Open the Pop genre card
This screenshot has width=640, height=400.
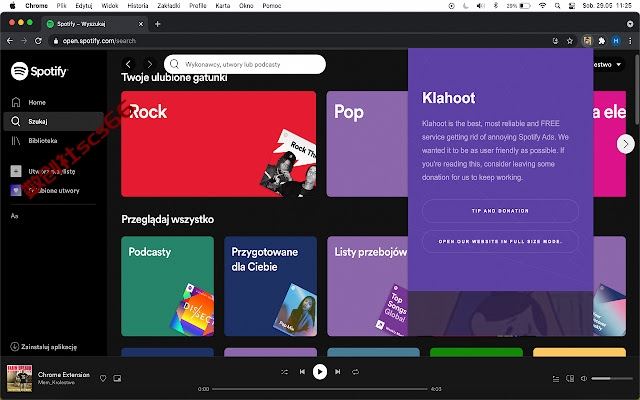[x=367, y=144]
